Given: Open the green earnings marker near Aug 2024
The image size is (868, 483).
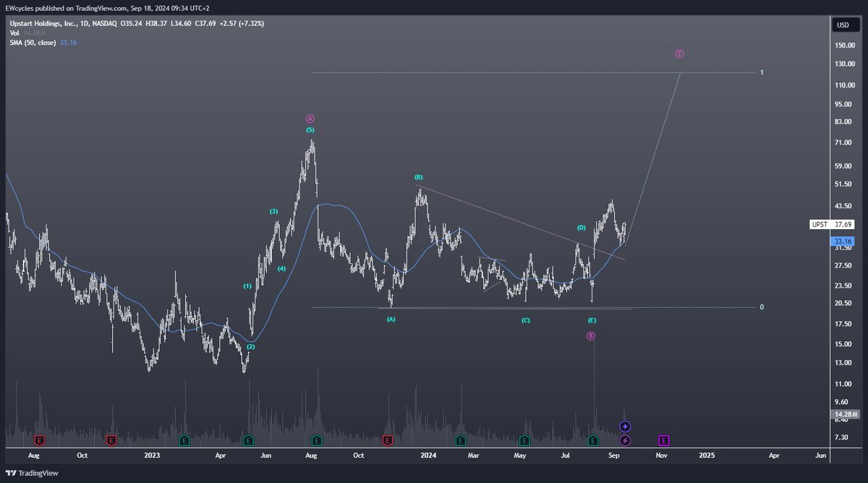Looking at the screenshot, I should [593, 440].
